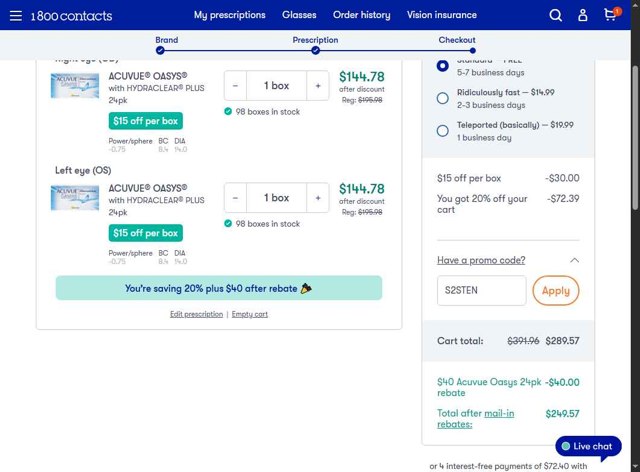Viewport: 640px width, 472px height.
Task: Open My prescriptions menu
Action: [x=230, y=15]
